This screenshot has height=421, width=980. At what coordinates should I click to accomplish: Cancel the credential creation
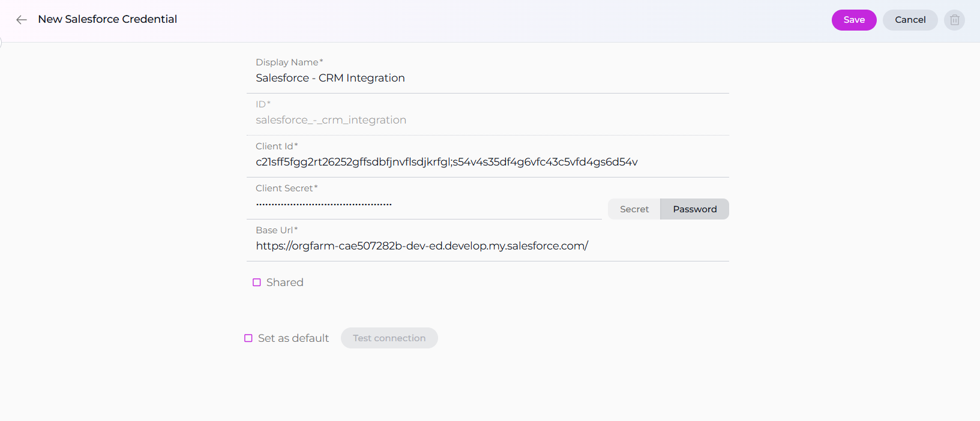point(910,20)
